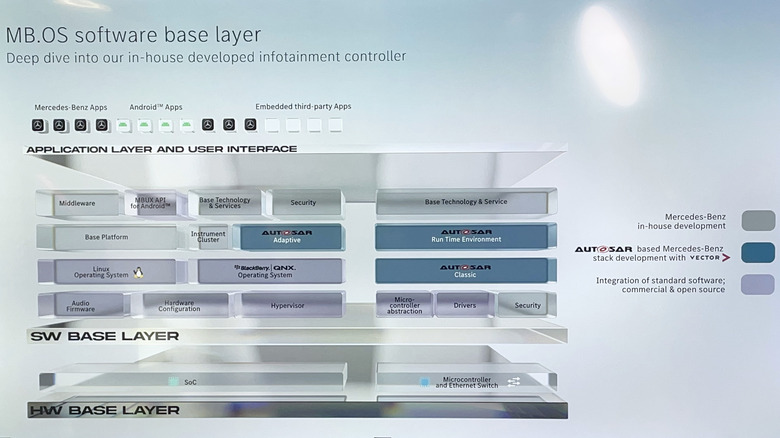Click the lavender standard software swatch
The width and height of the screenshot is (780, 438).
(x=758, y=285)
